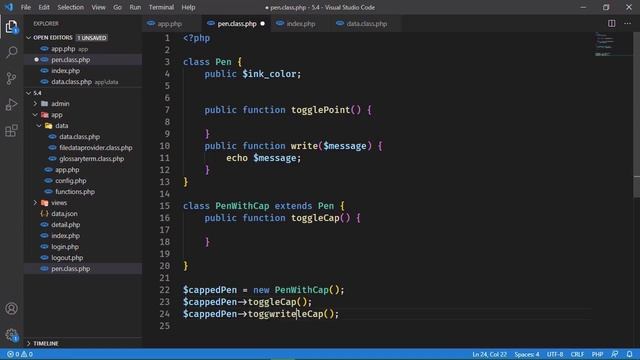This screenshot has width=640, height=360.
Task: Open glossaryterm.class.php in the file tree
Action: [83, 159]
